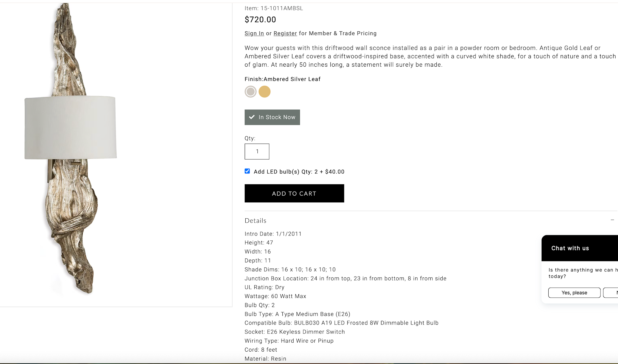The width and height of the screenshot is (618, 364).
Task: Click the Compatible Bulb BULB030 detail line
Action: (x=341, y=323)
